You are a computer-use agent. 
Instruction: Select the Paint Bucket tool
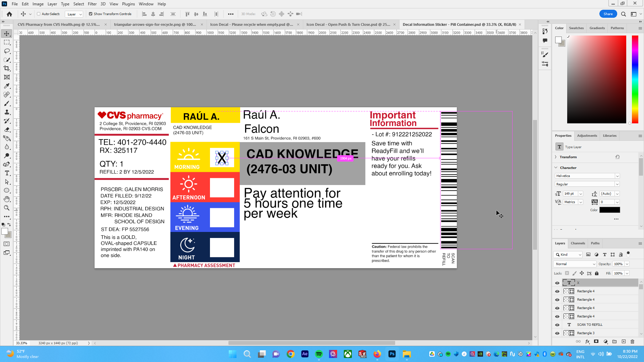7,138
